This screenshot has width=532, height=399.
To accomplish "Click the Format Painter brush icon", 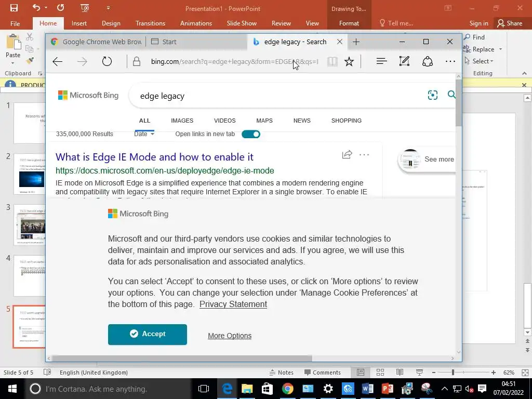I will tap(30, 61).
